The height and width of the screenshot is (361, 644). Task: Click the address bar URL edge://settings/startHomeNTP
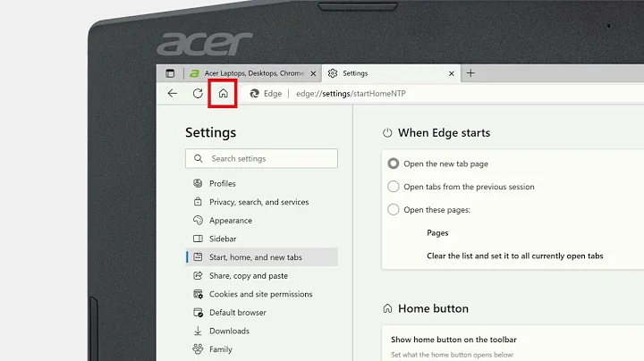pos(351,94)
